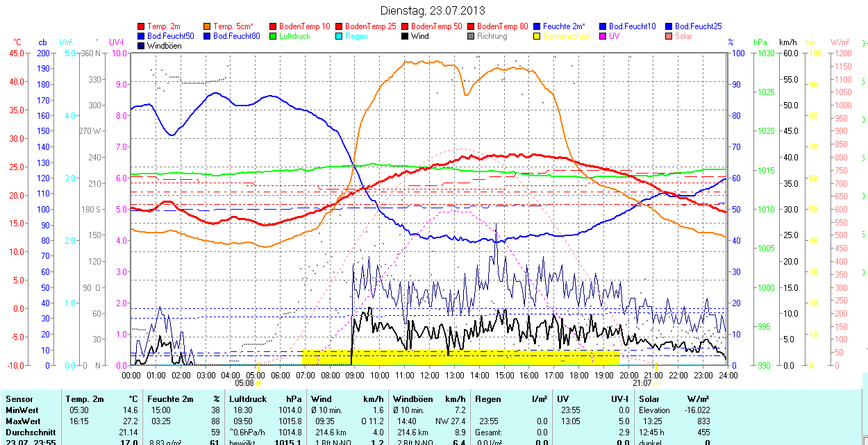The width and height of the screenshot is (868, 445).
Task: Click the Windböen column header in table
Action: coord(412,399)
